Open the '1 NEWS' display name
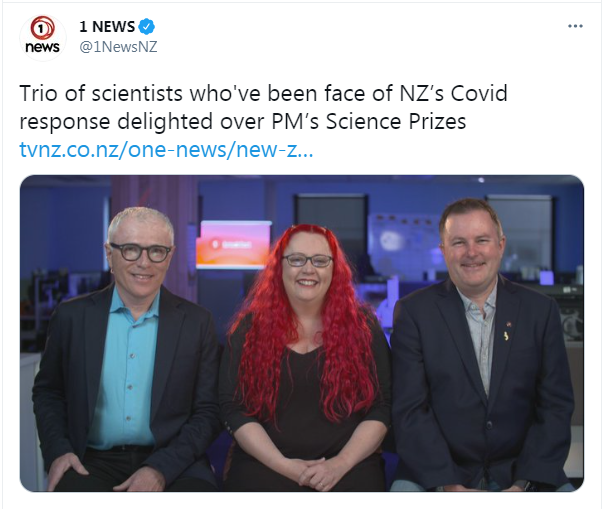This screenshot has height=509, width=604. pyautogui.click(x=107, y=27)
